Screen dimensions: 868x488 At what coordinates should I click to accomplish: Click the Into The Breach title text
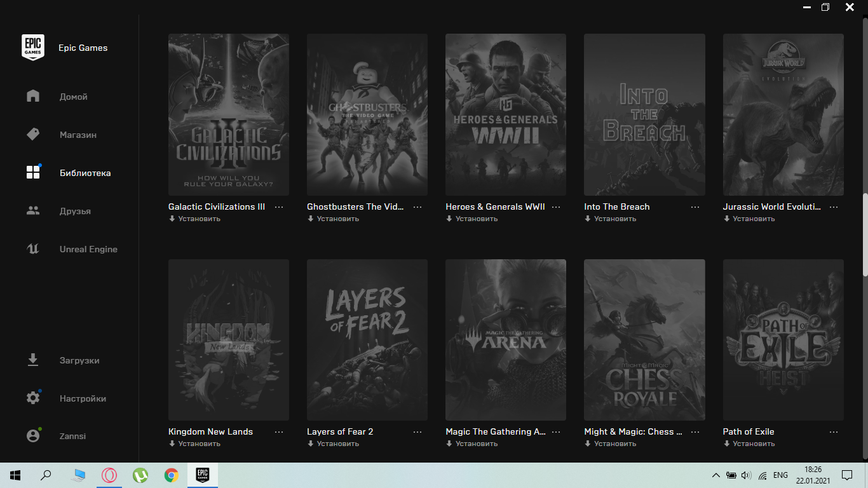[617, 207]
